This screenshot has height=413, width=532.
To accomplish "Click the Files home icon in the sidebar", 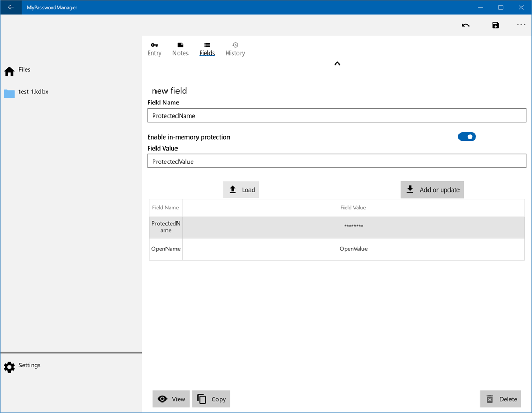I will 8,70.
